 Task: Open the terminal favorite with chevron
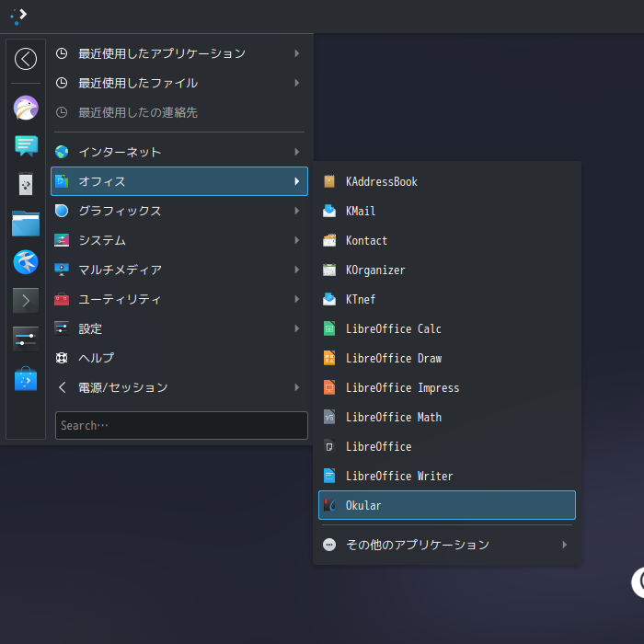point(26,301)
